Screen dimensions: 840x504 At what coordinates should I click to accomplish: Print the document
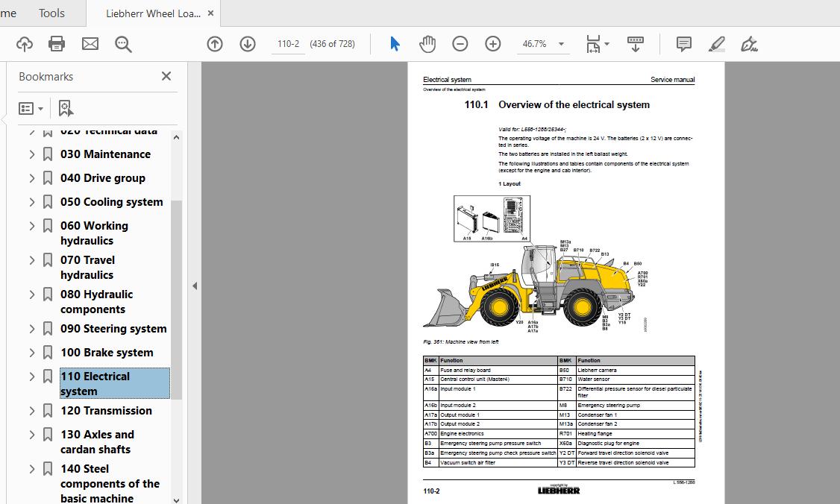coord(56,43)
